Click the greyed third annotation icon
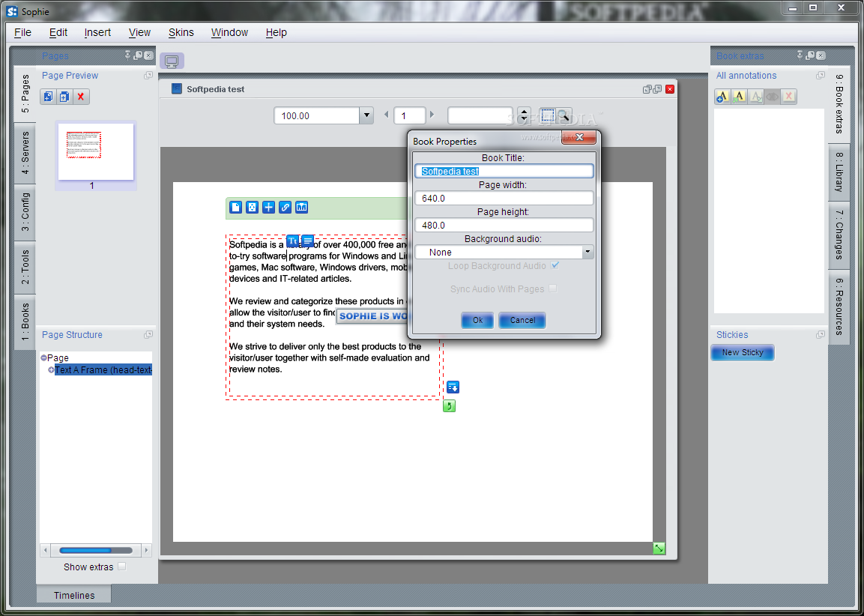 [x=756, y=97]
